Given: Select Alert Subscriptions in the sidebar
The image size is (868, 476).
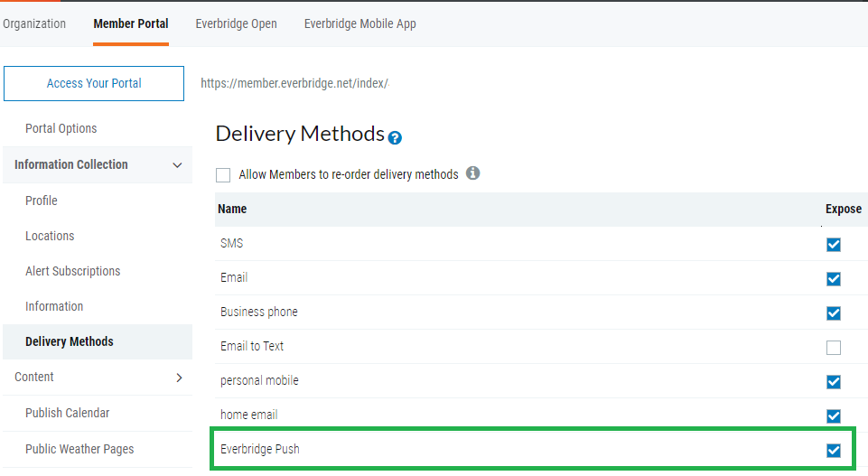Looking at the screenshot, I should click(72, 271).
